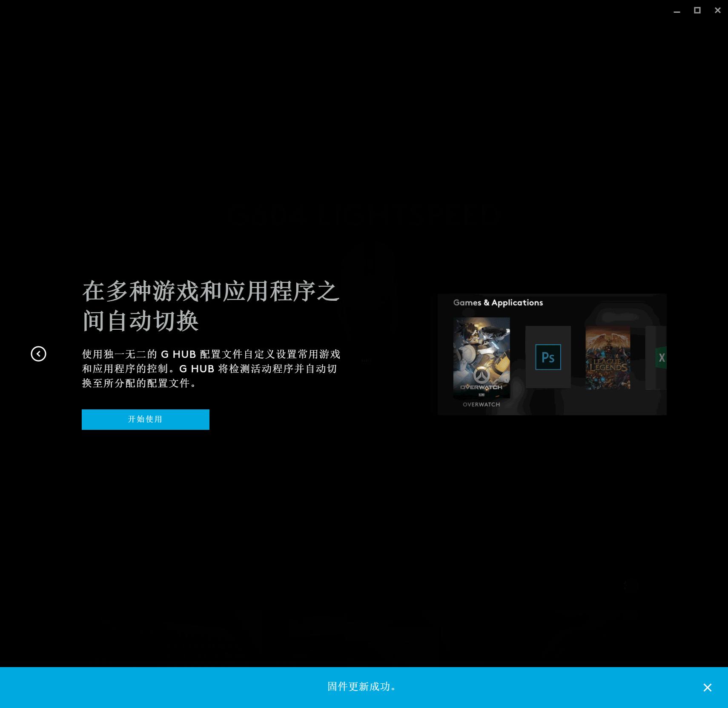Click the maximize icon in the title bar
The image size is (728, 708).
click(x=697, y=10)
